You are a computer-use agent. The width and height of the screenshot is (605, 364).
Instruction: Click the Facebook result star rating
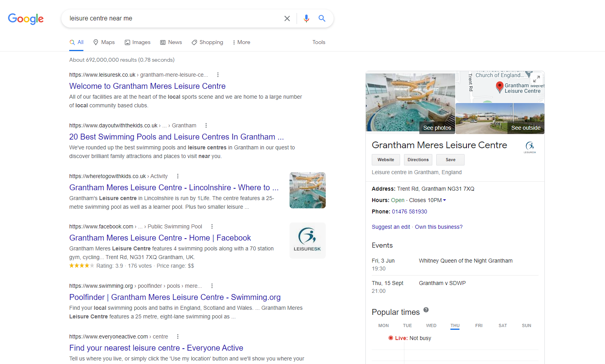coord(82,266)
